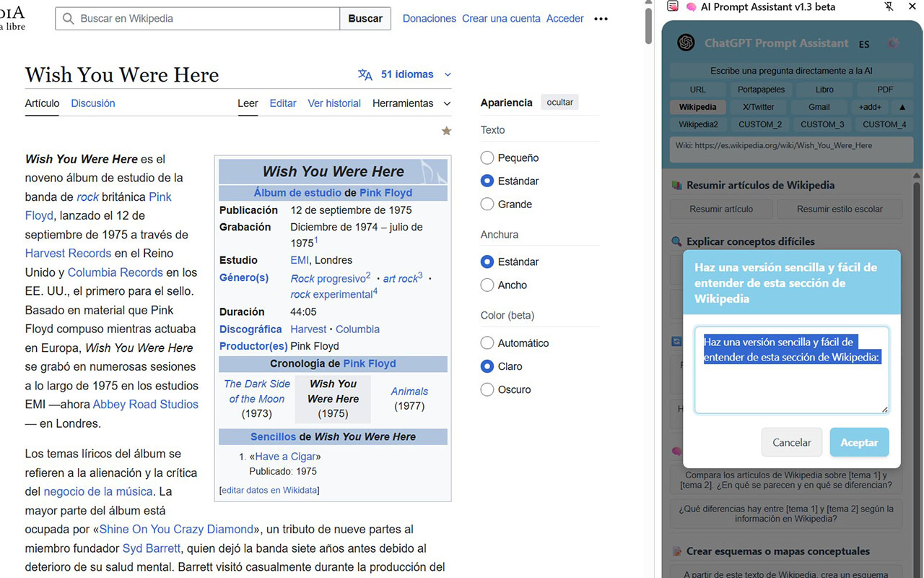Open the Herramientas dropdown menu
The width and height of the screenshot is (924, 578).
pos(411,103)
